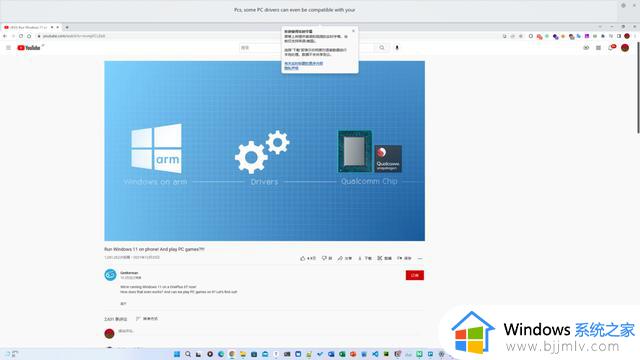Reload the page with the refresh icon

[x=21, y=36]
